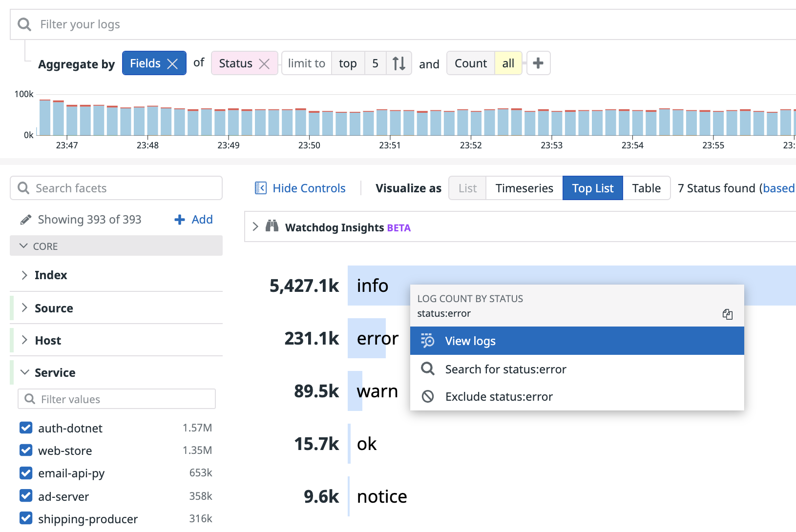The image size is (796, 532).
Task: Uncheck shipping-producer in Service facet
Action: pos(25,518)
